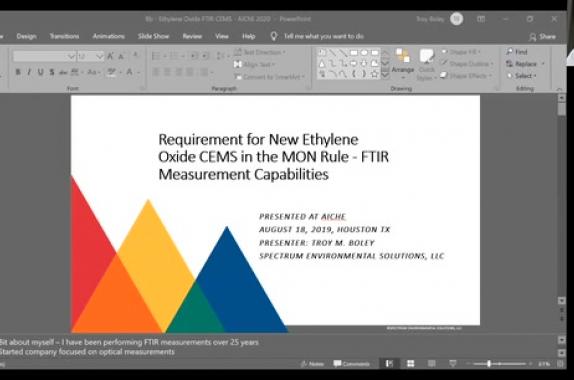This screenshot has height=380, width=574.
Task: Click the notes line about FTIR measurements
Action: (x=129, y=342)
